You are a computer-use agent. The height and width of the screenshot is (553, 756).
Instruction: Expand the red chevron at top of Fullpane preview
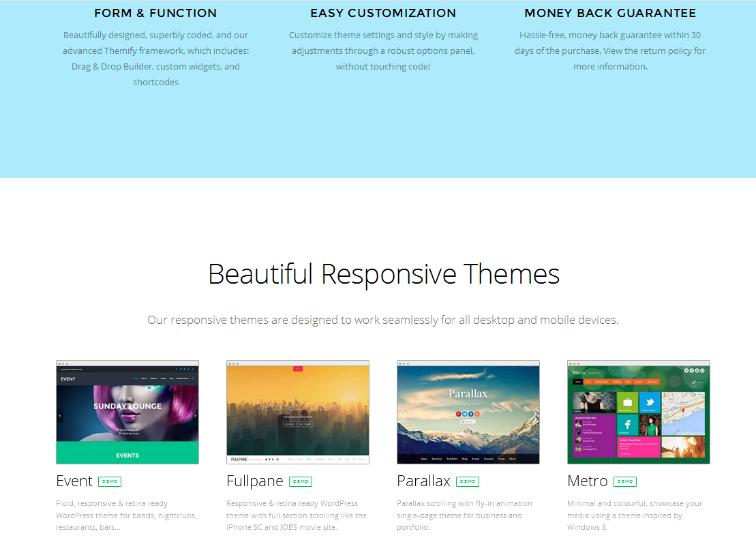[298, 370]
